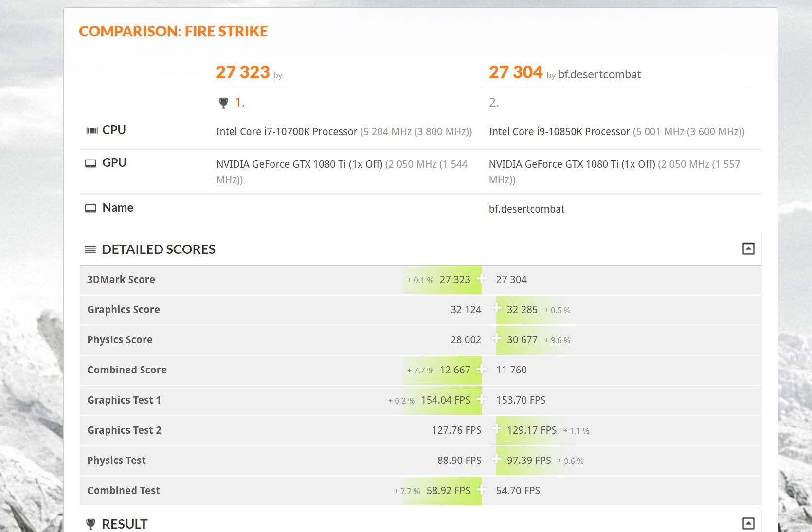
Task: Click plus marker in Graphics Test 1 row
Action: 481,399
